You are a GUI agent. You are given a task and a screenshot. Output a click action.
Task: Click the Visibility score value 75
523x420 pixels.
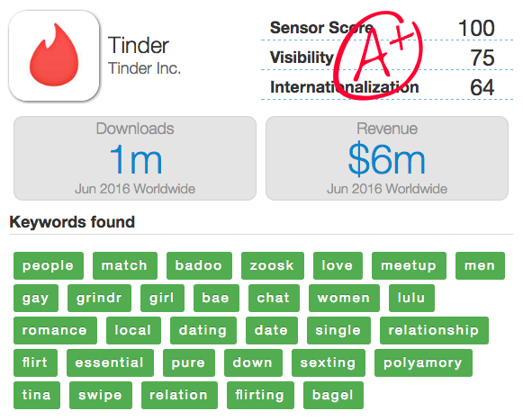click(482, 58)
